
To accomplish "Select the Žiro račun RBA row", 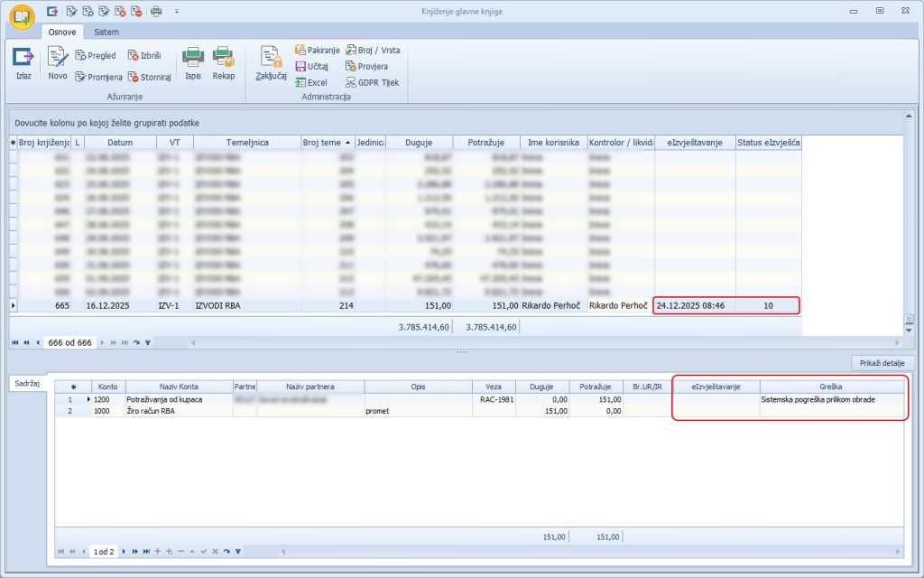I will point(152,411).
